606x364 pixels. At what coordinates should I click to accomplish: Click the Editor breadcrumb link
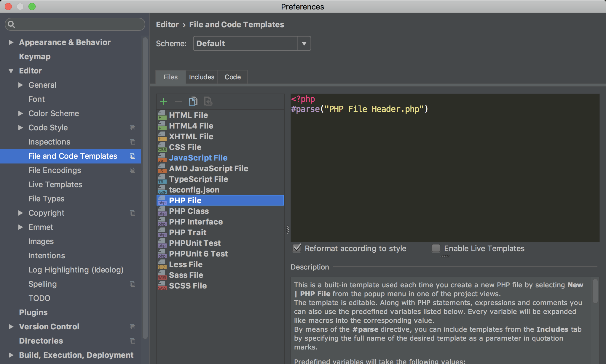click(x=168, y=25)
